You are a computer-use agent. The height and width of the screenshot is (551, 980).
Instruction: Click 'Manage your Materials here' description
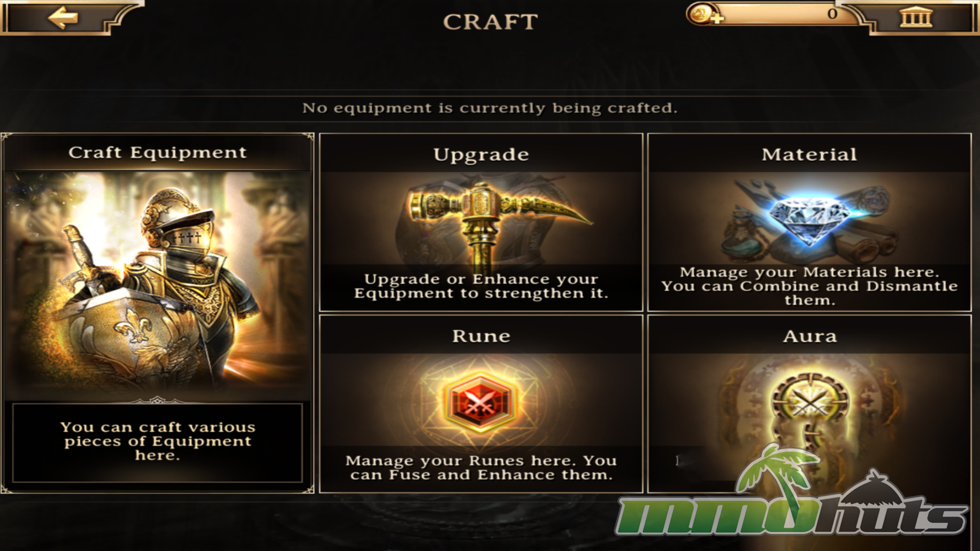tap(809, 286)
